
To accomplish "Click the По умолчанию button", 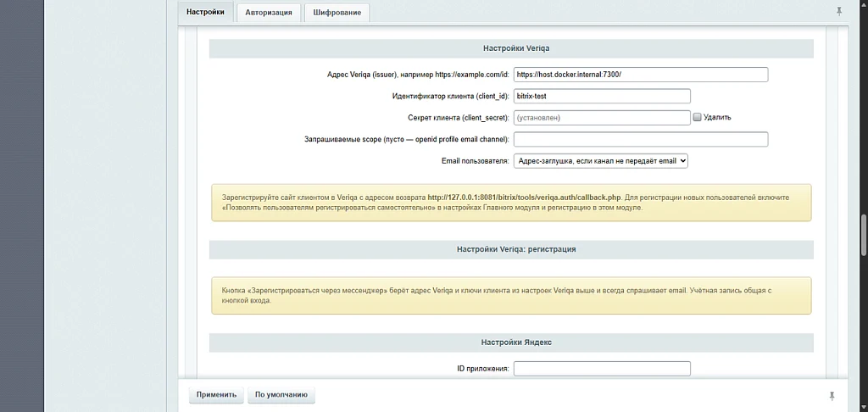I will [281, 395].
